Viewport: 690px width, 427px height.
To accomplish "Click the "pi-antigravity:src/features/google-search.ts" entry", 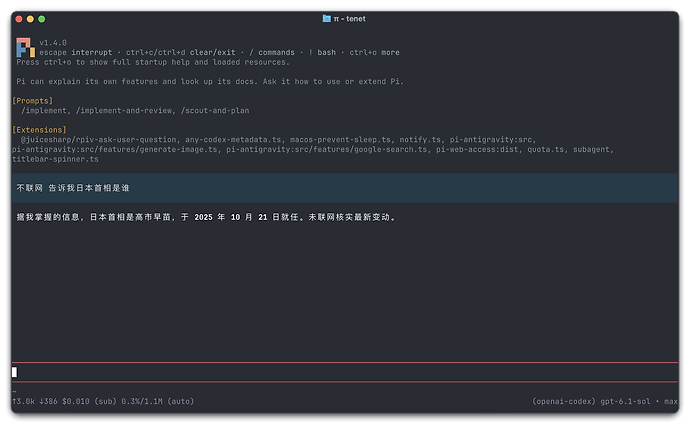I will (x=327, y=149).
